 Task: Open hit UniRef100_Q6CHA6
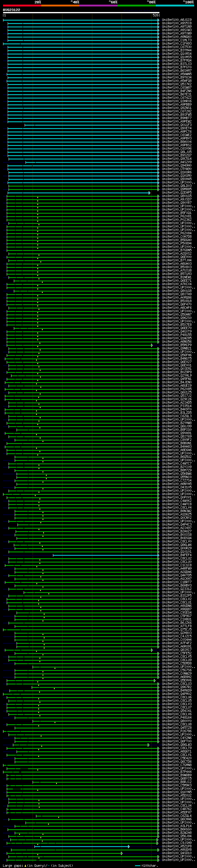click(x=177, y=819)
